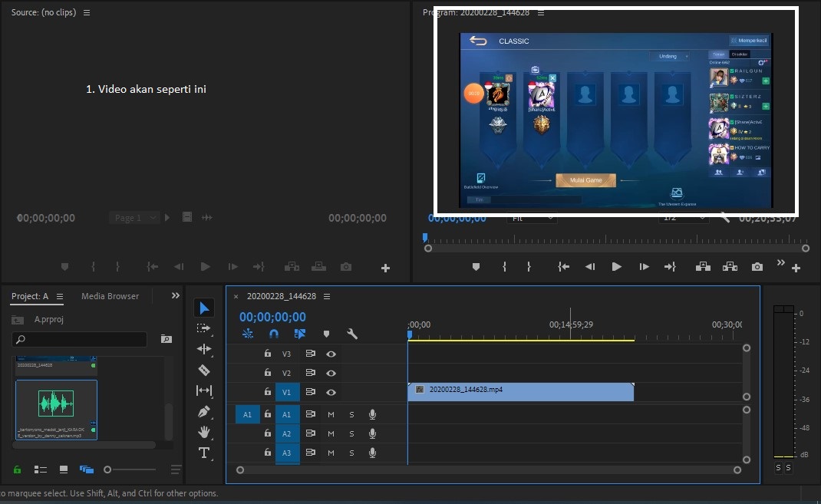
Task: Toggle the Project panel write lock icon
Action: [x=18, y=469]
